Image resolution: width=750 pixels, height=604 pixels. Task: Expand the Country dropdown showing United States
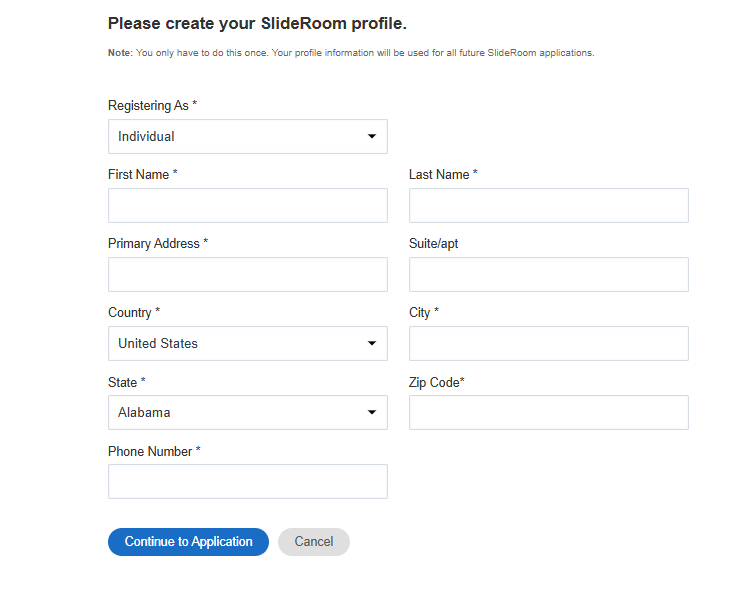point(247,344)
